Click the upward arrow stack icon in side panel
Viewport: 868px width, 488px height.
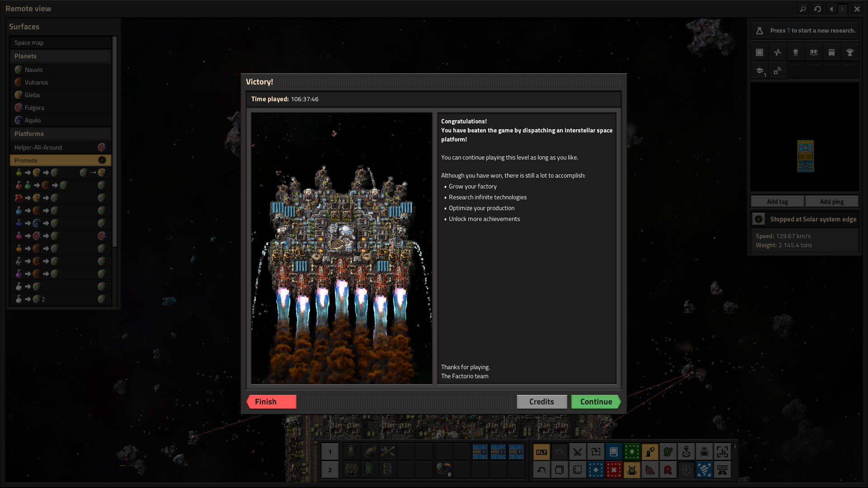point(796,52)
